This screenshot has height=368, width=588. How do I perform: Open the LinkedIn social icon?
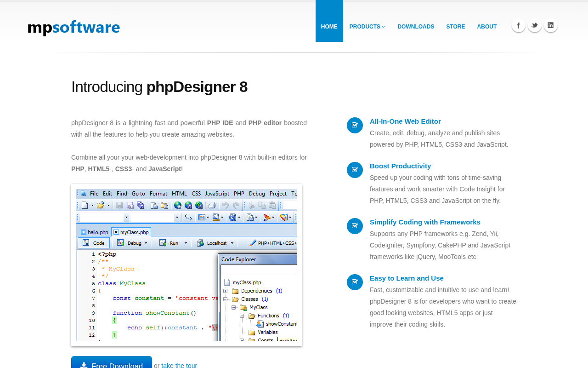coord(551,25)
